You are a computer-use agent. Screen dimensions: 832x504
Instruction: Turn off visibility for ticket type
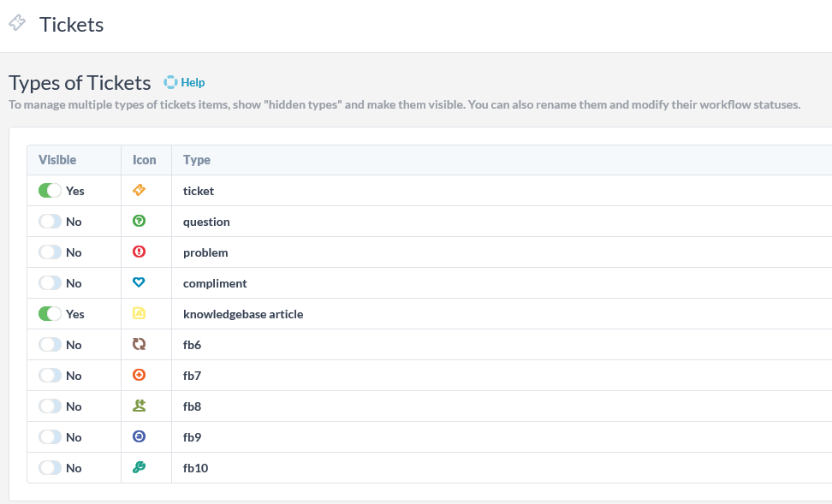click(x=50, y=191)
